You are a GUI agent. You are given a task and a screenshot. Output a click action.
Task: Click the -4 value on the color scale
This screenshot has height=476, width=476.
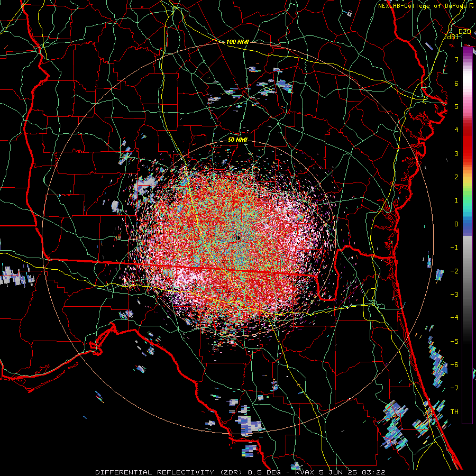click(x=454, y=318)
